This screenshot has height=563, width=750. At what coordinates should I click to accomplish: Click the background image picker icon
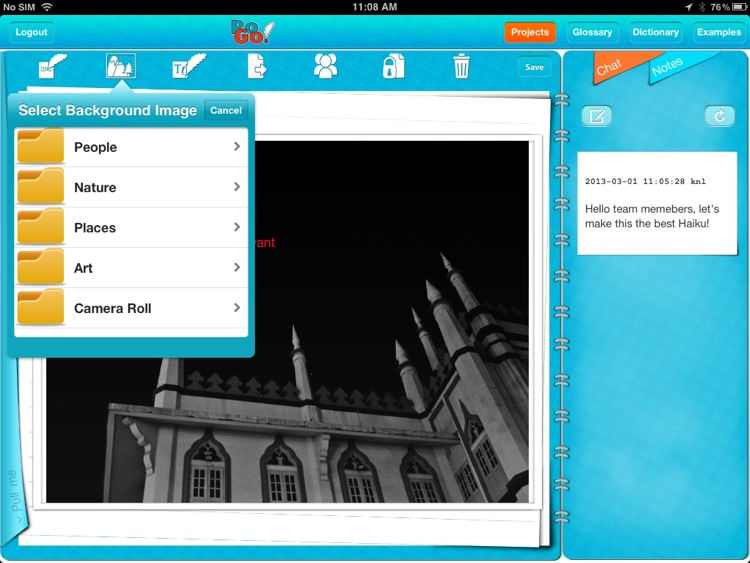coord(121,67)
